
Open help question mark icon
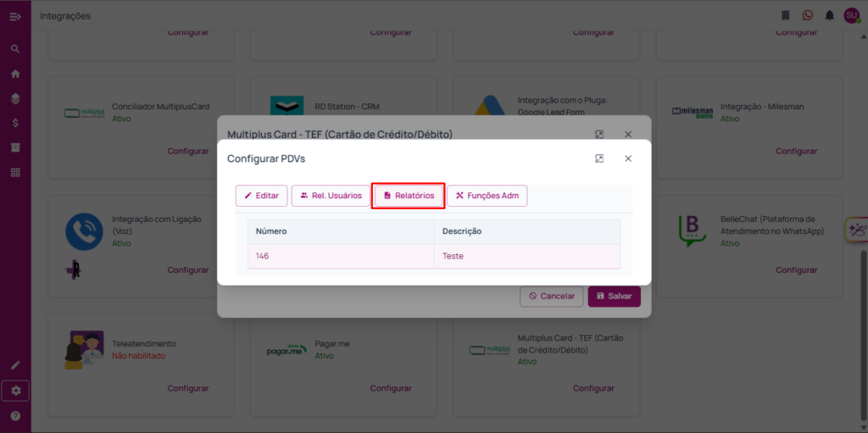tap(15, 416)
